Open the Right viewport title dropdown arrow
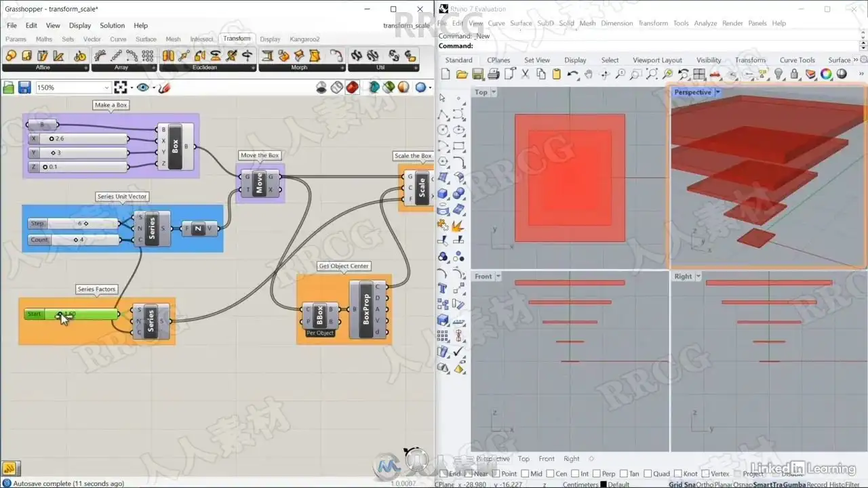 click(x=698, y=277)
